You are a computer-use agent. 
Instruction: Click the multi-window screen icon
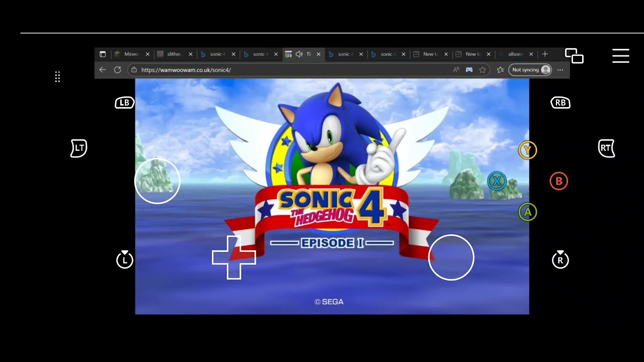[574, 56]
